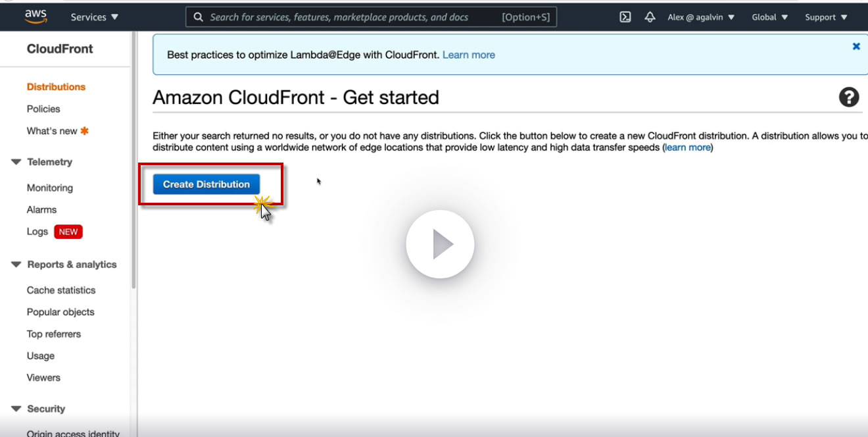Dismiss the Lambda@Edge best practices banner
Image resolution: width=868 pixels, height=437 pixels.
tap(856, 46)
